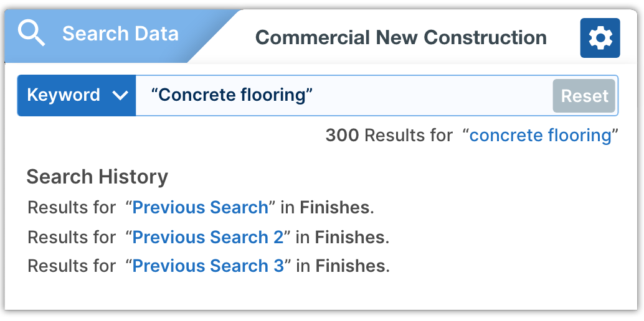The height and width of the screenshot is (321, 644).
Task: Click "Results for" in the third history row
Action: point(72,266)
